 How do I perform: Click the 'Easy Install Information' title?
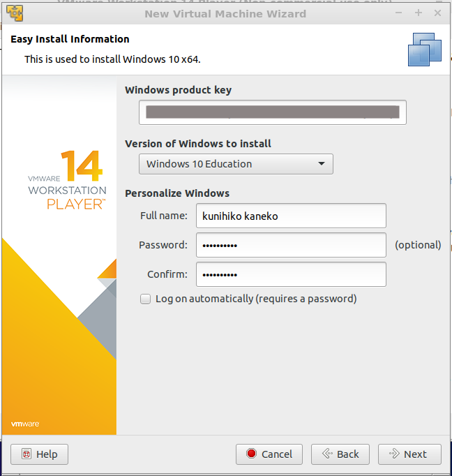[70, 39]
